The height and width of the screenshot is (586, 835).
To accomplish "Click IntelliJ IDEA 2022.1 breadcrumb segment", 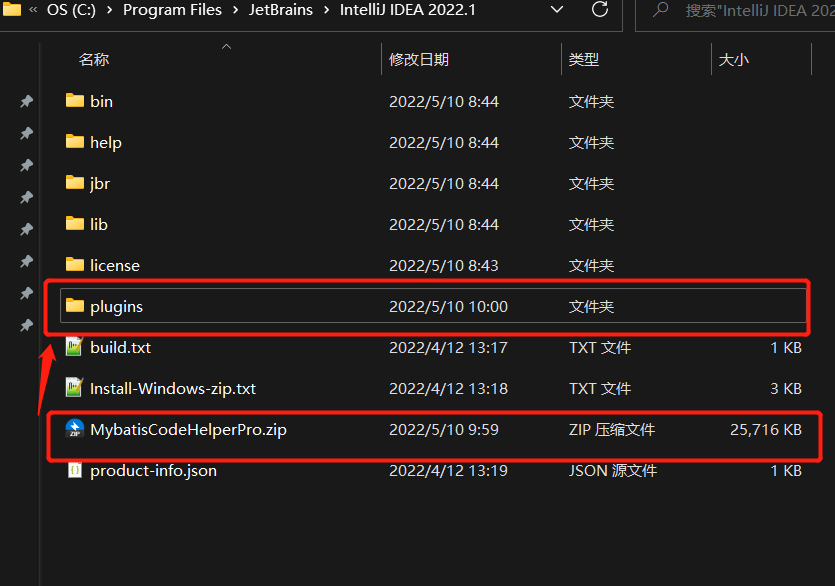I will pos(407,10).
